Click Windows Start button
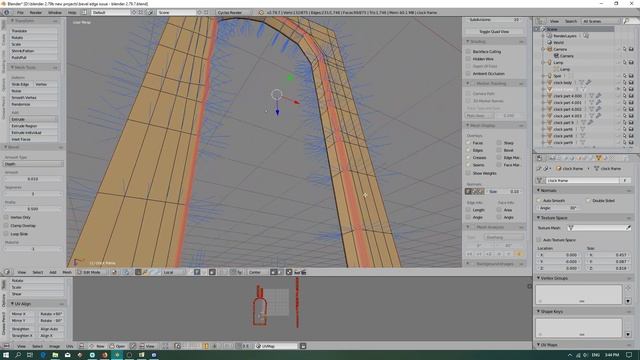 tap(6, 355)
